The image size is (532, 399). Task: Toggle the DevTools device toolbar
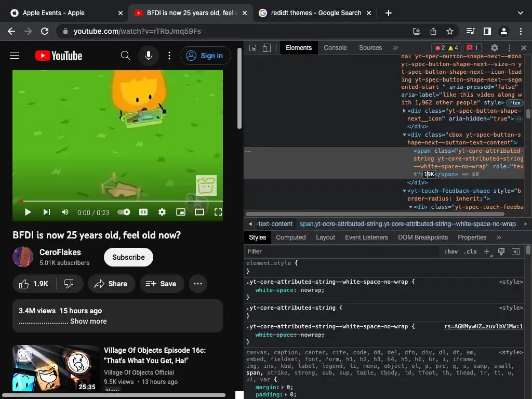coord(267,48)
